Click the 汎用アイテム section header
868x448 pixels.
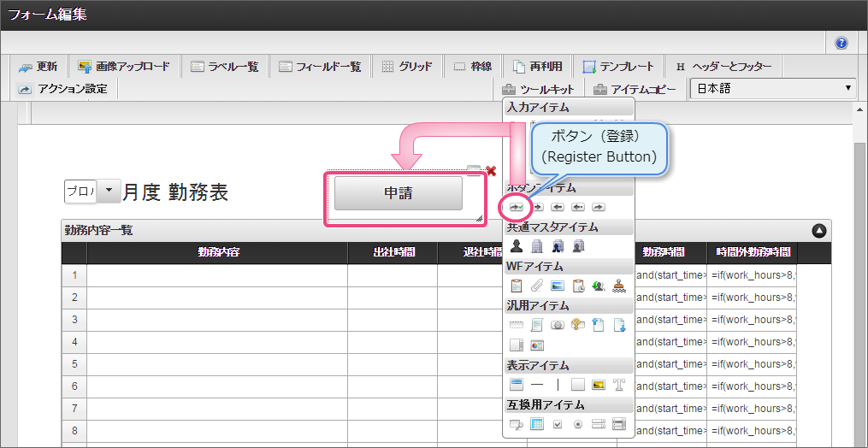tap(569, 305)
